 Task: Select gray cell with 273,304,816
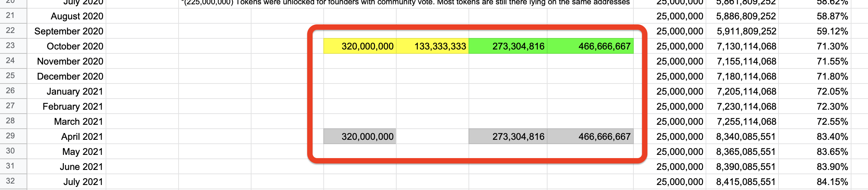click(508, 137)
